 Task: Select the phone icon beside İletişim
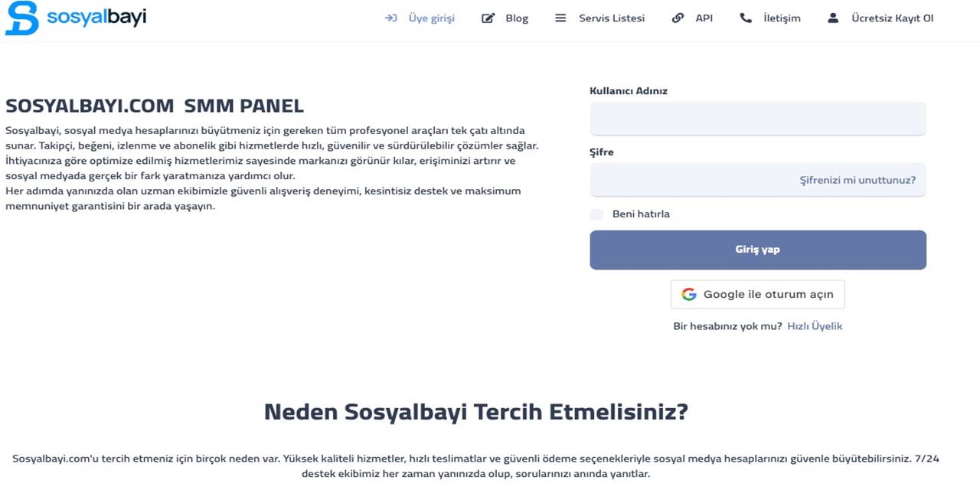[746, 18]
